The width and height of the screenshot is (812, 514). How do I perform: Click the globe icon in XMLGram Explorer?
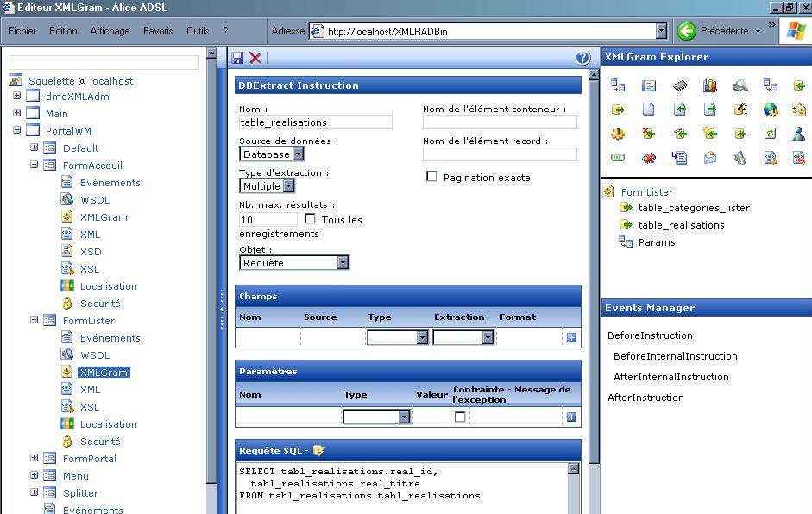tap(770, 110)
